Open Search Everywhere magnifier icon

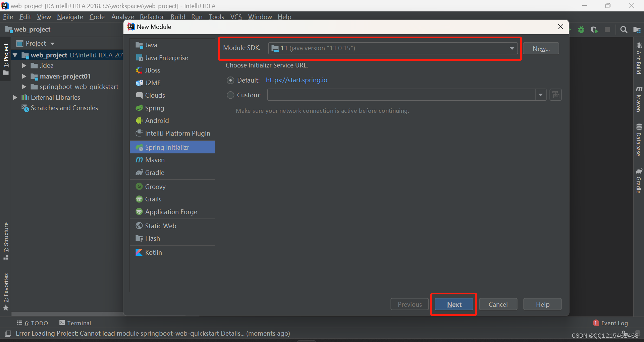tap(624, 30)
